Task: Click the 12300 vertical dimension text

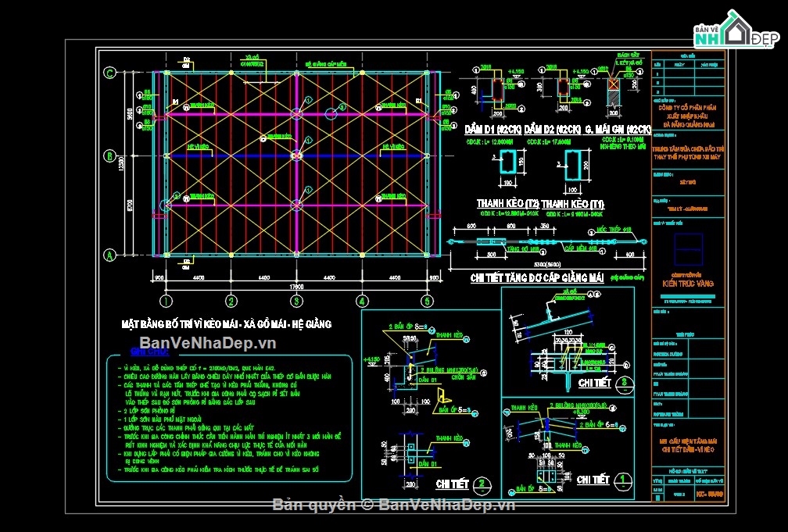Action: tap(121, 163)
